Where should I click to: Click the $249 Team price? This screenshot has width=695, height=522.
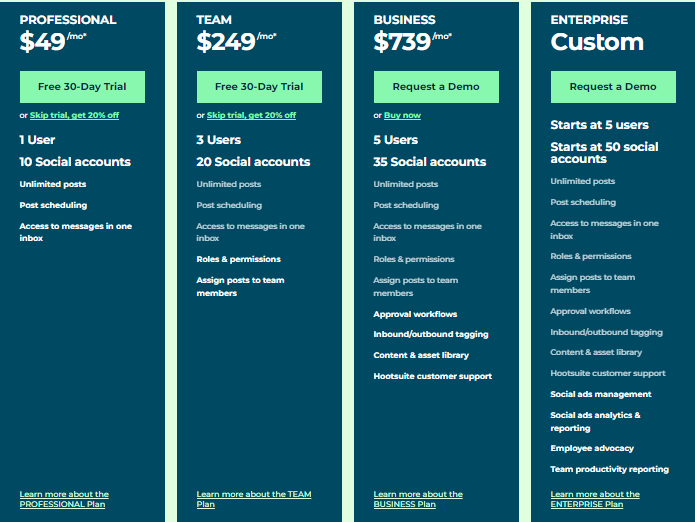(226, 42)
